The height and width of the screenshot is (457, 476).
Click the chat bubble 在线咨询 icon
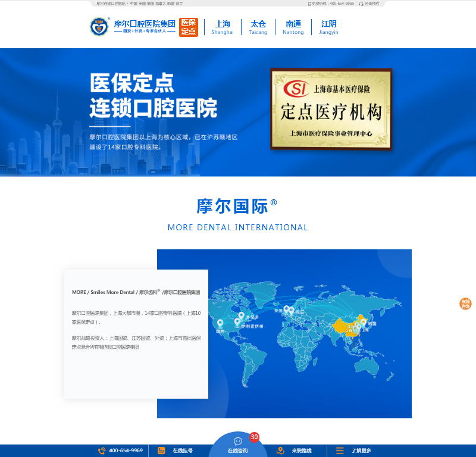[237, 441]
